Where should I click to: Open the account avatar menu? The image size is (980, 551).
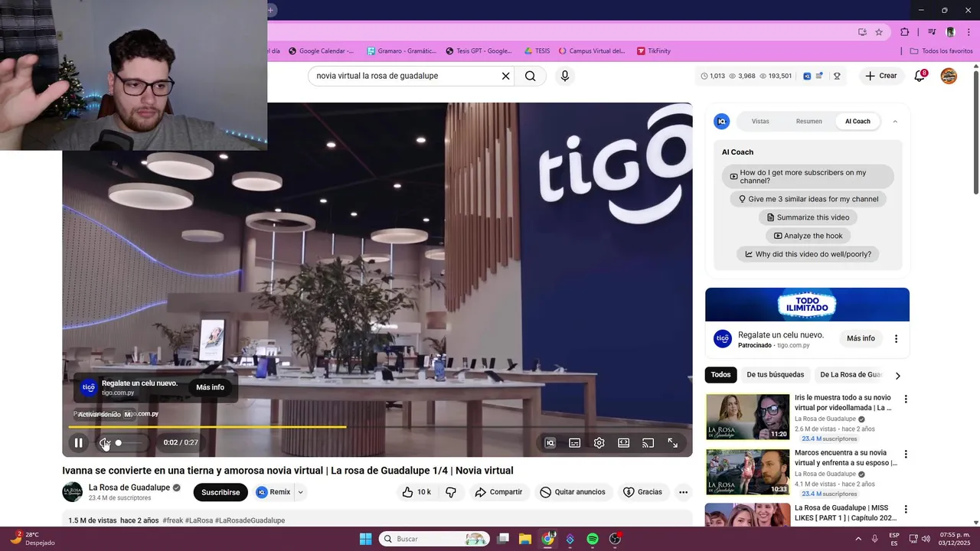click(x=949, y=76)
